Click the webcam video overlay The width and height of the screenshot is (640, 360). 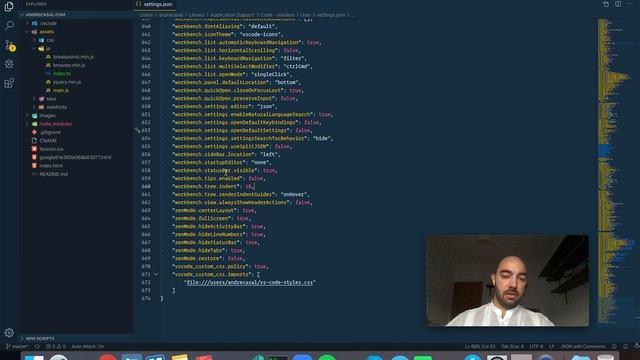507,280
